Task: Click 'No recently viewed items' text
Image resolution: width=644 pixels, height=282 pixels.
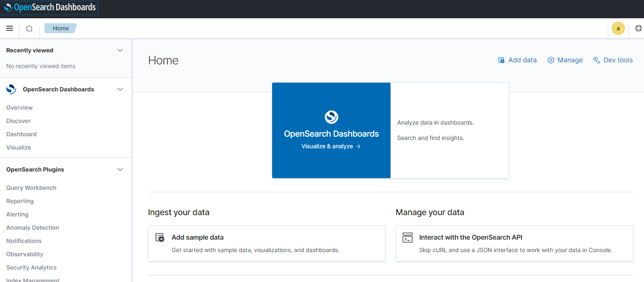Action: (41, 66)
